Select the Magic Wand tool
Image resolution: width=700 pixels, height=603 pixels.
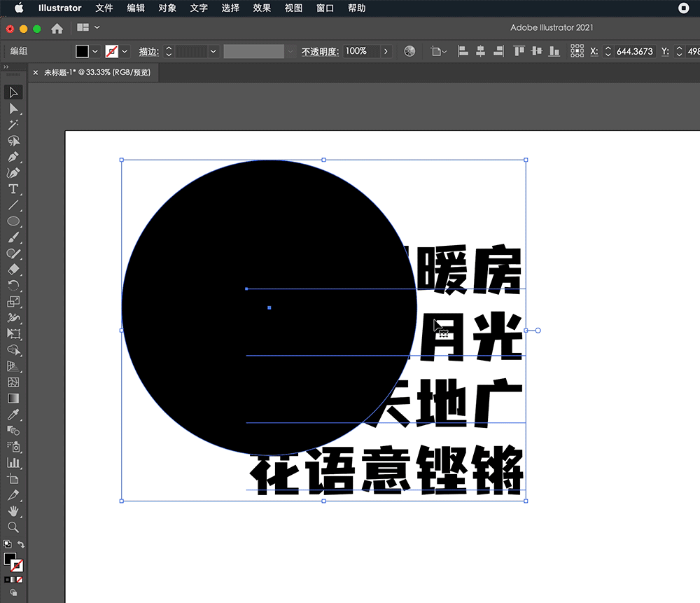point(13,125)
